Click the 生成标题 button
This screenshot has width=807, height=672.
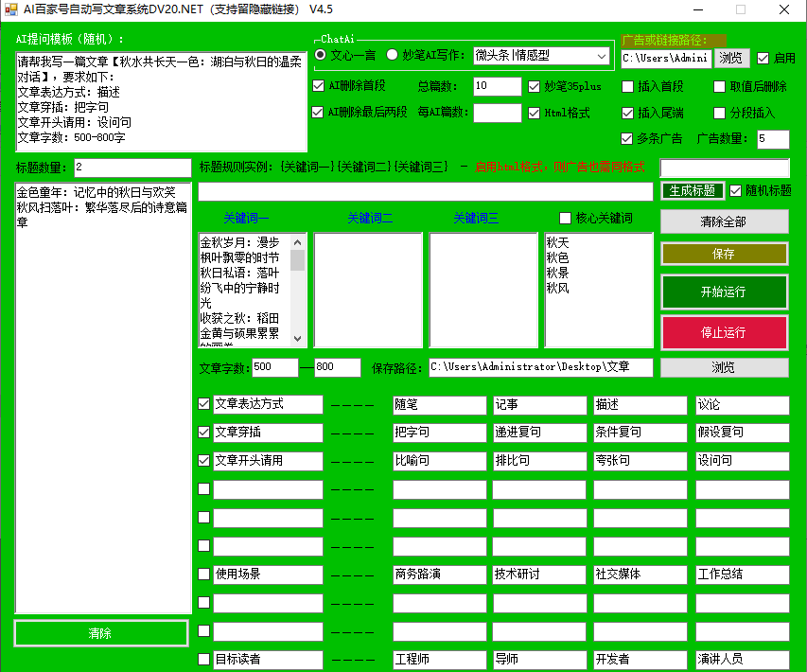pos(692,190)
